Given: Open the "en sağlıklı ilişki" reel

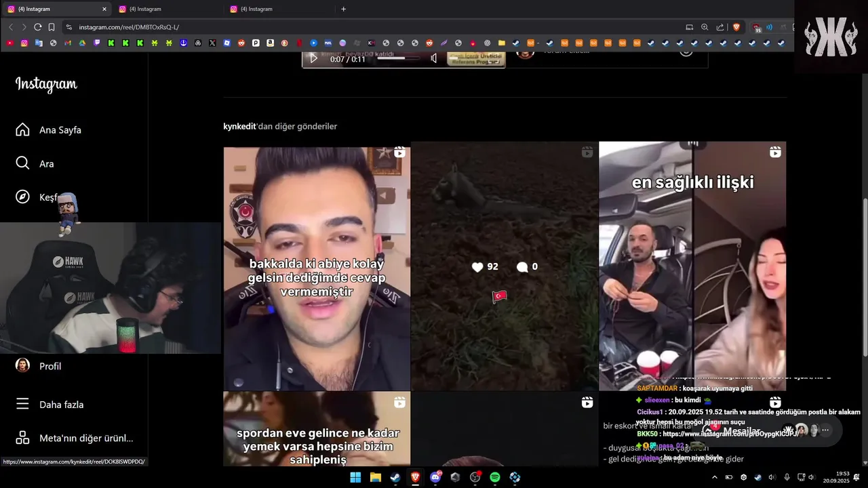Looking at the screenshot, I should pyautogui.click(x=692, y=266).
